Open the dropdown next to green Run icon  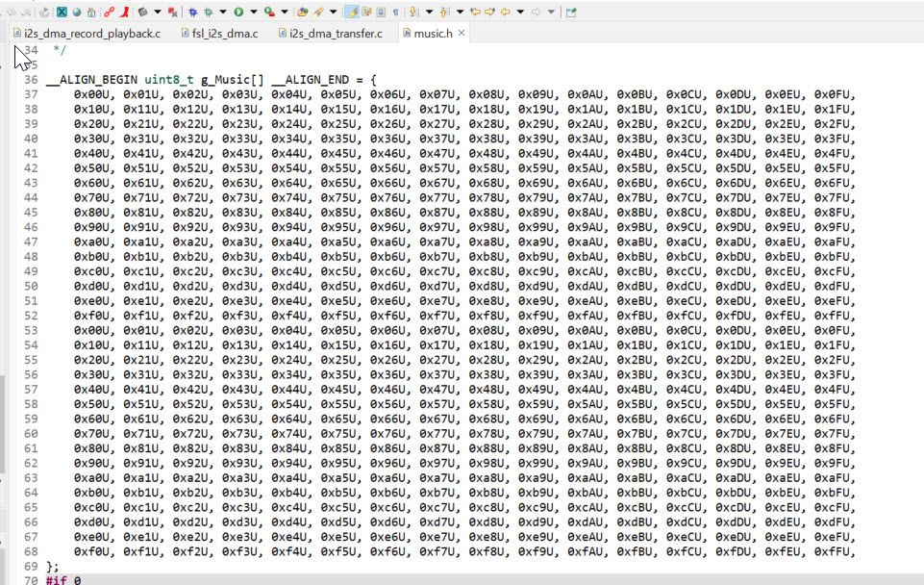[254, 12]
